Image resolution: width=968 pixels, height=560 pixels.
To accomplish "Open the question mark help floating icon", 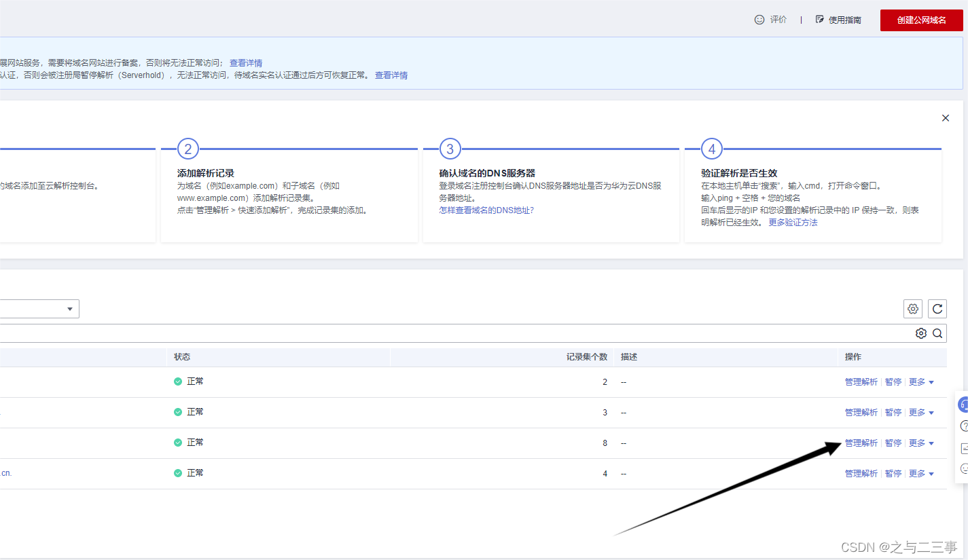I will coord(964,426).
